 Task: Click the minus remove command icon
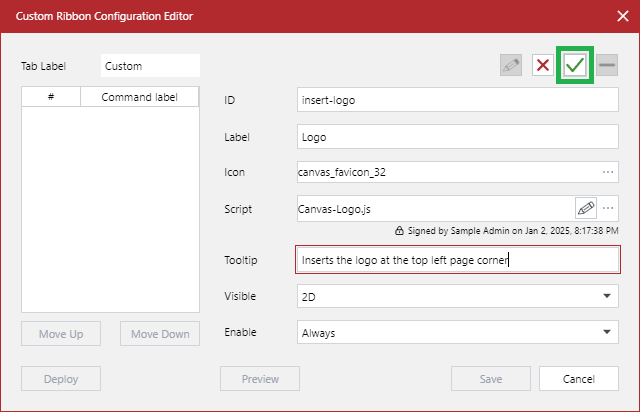[607, 66]
